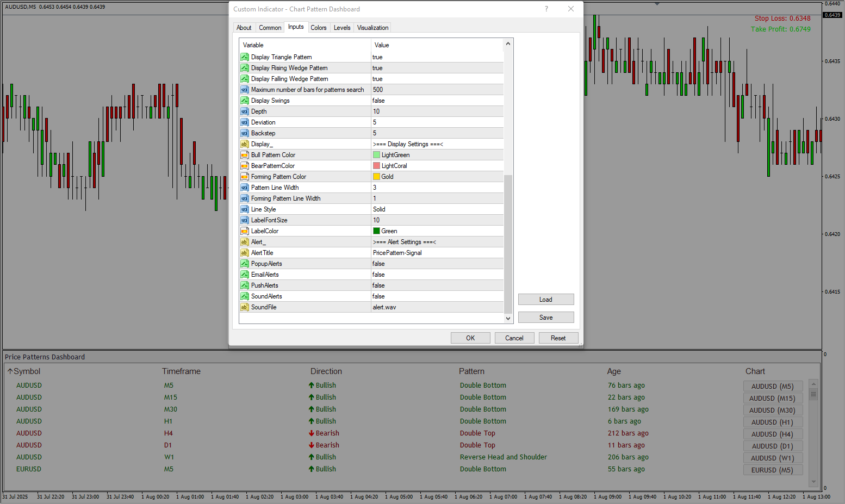
Task: Click the LabelColor color type icon
Action: [x=245, y=231]
